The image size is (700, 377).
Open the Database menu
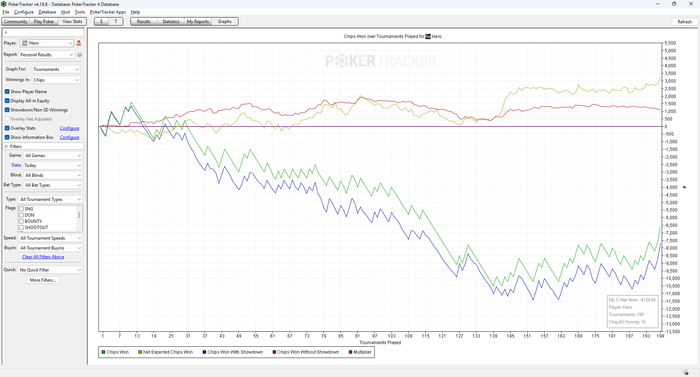[47, 12]
